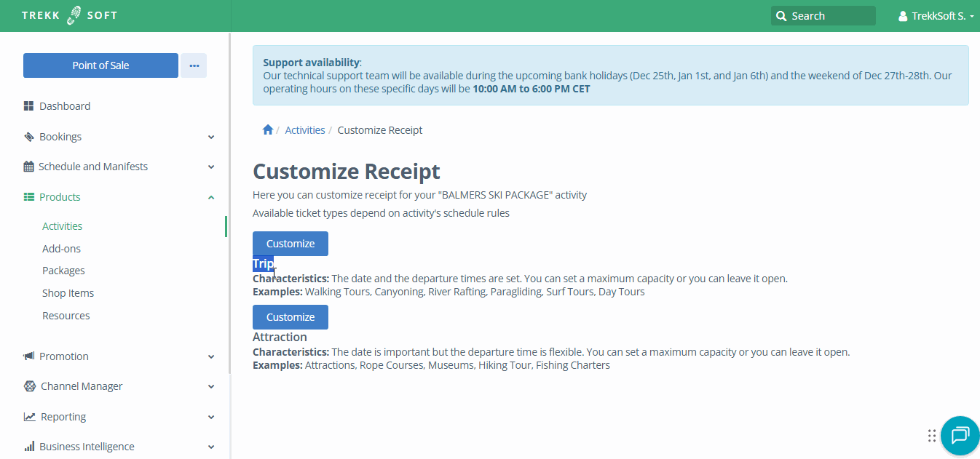Select the Dashboard grid icon

(x=29, y=105)
